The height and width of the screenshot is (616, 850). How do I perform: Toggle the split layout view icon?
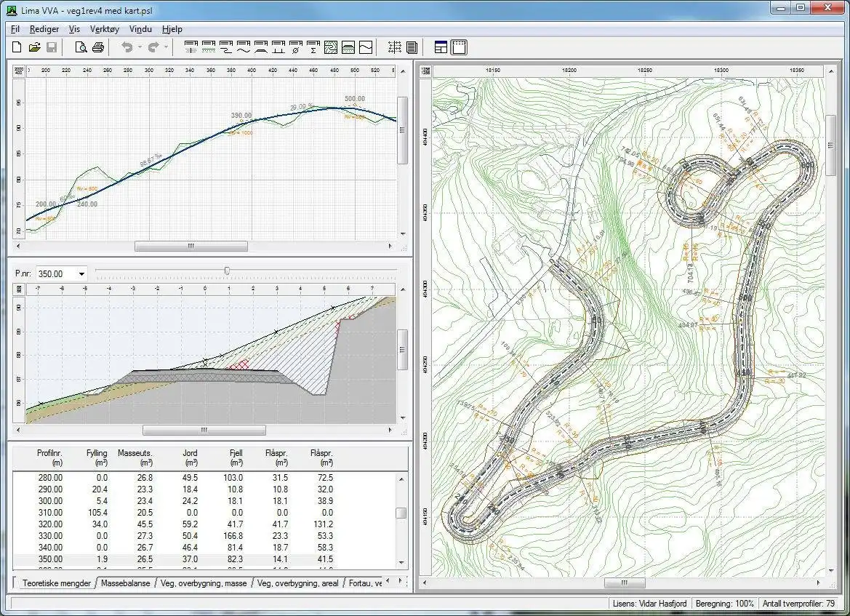click(x=440, y=47)
